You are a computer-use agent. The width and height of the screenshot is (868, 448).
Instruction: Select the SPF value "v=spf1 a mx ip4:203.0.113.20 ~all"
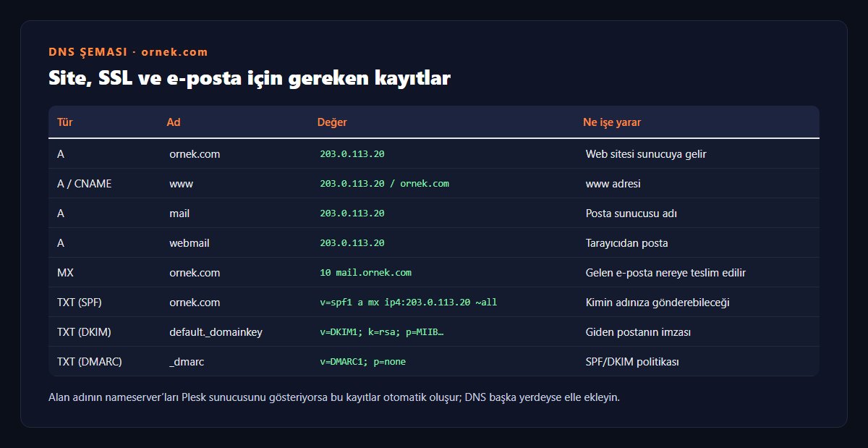[x=409, y=303]
